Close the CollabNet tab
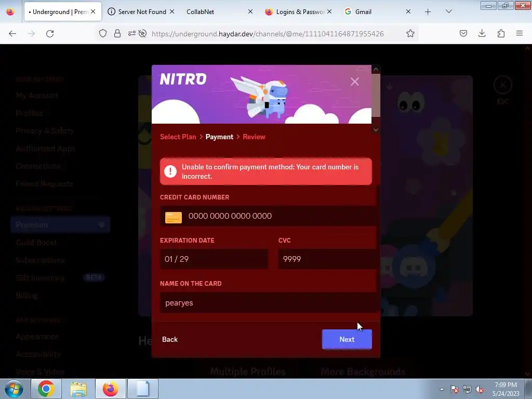This screenshot has height=399, width=532. (250, 11)
